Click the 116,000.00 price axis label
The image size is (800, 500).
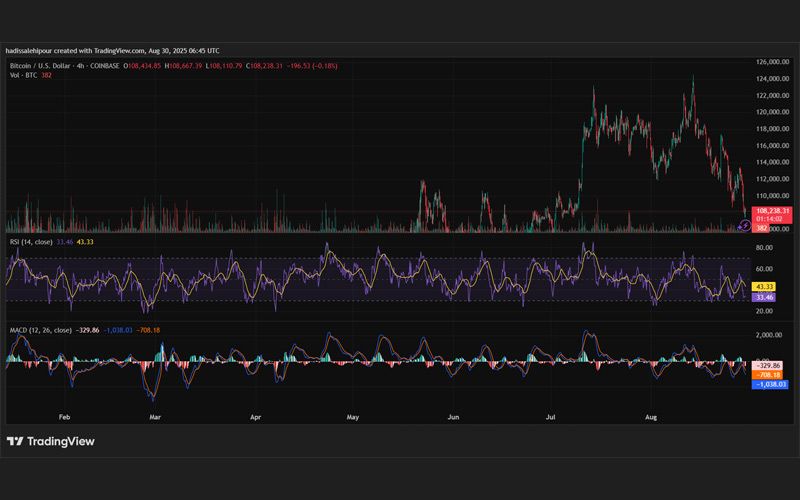[x=772, y=145]
